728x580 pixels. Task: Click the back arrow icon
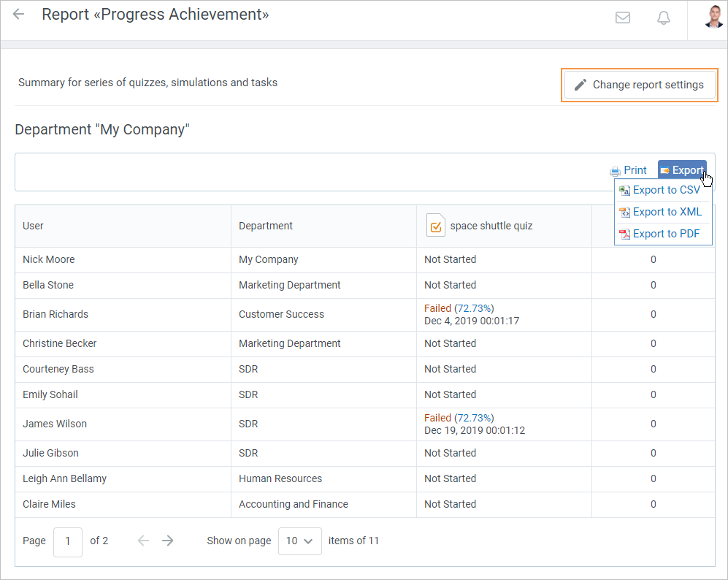pos(19,15)
